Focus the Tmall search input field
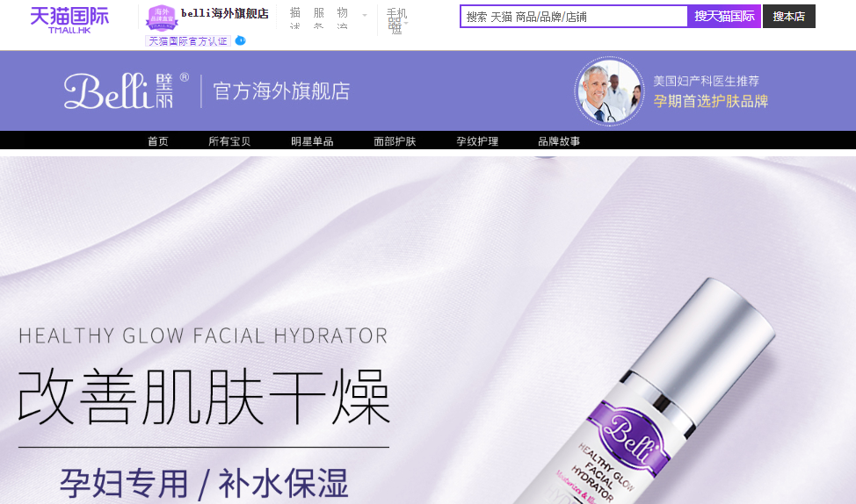 click(x=574, y=17)
